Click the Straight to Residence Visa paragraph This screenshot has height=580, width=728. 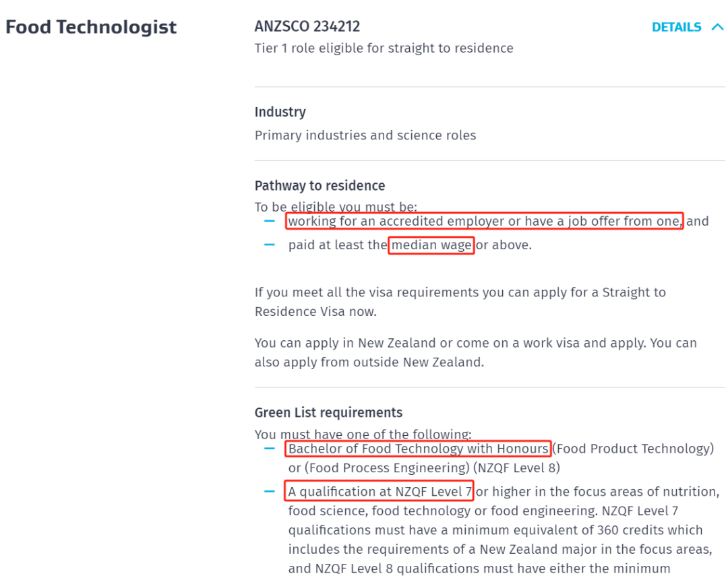pos(460,302)
